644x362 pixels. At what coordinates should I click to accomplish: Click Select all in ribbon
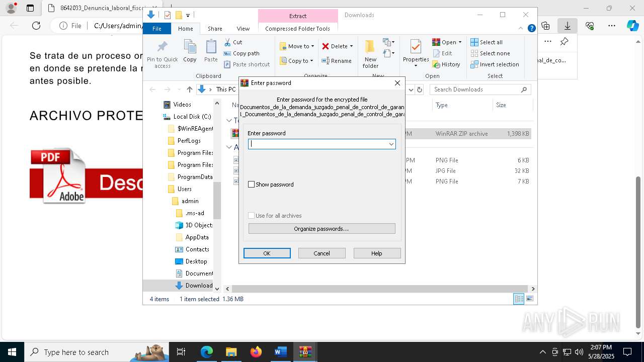(486, 42)
